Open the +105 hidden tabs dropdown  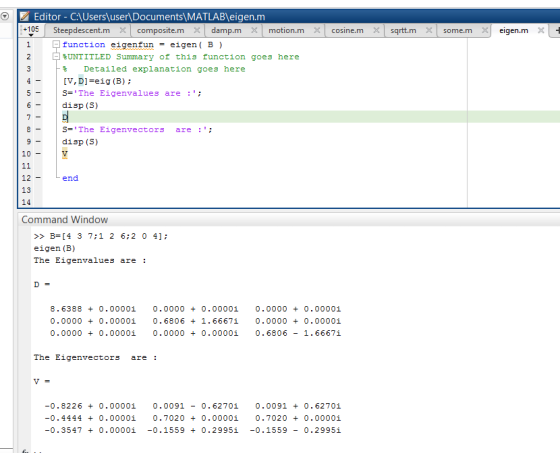pos(31,31)
